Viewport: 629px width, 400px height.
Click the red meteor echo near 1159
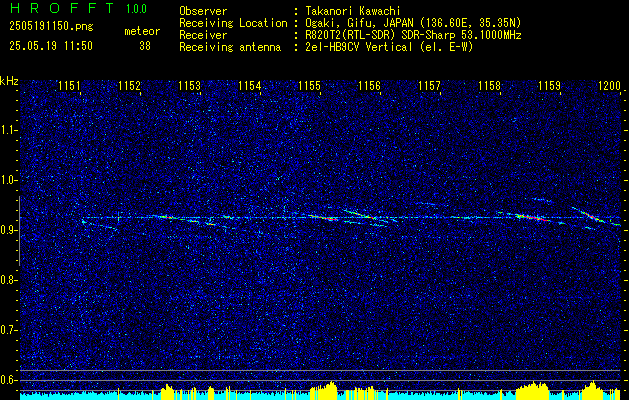(534, 218)
